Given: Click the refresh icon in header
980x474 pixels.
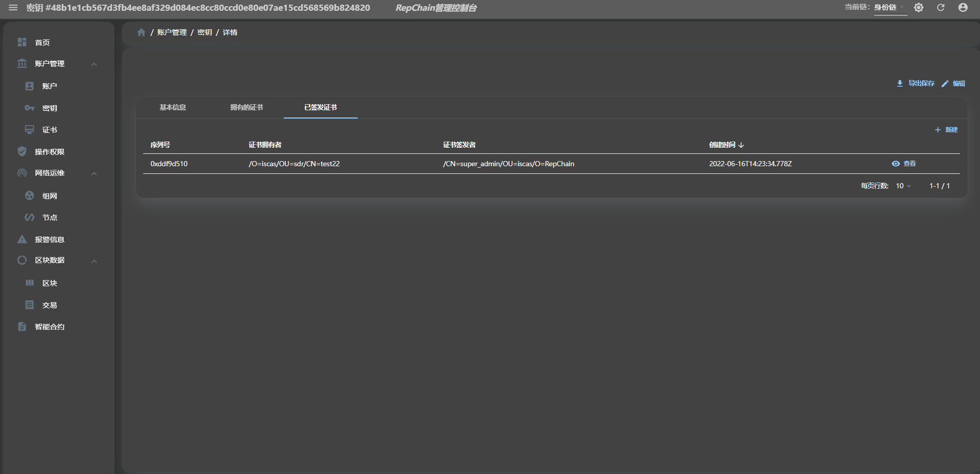Looking at the screenshot, I should pyautogui.click(x=940, y=8).
